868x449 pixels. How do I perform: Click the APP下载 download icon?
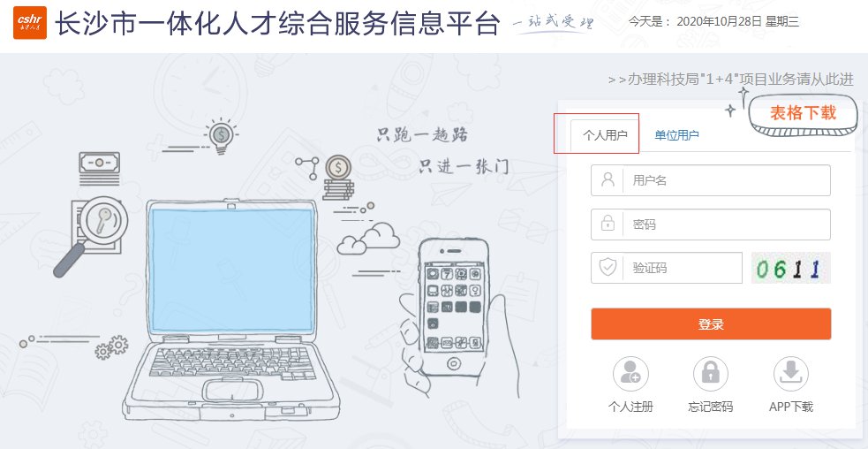[x=791, y=374]
